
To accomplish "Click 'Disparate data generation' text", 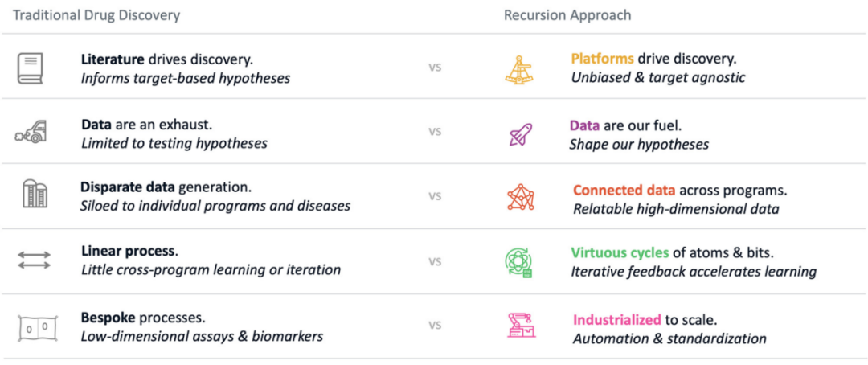I will pos(166,187).
